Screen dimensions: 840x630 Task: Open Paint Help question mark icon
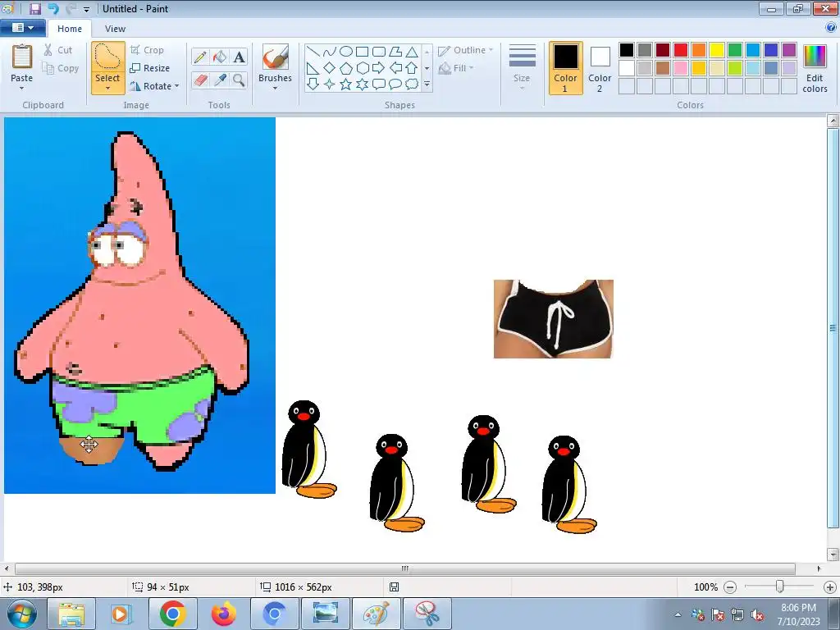832,28
